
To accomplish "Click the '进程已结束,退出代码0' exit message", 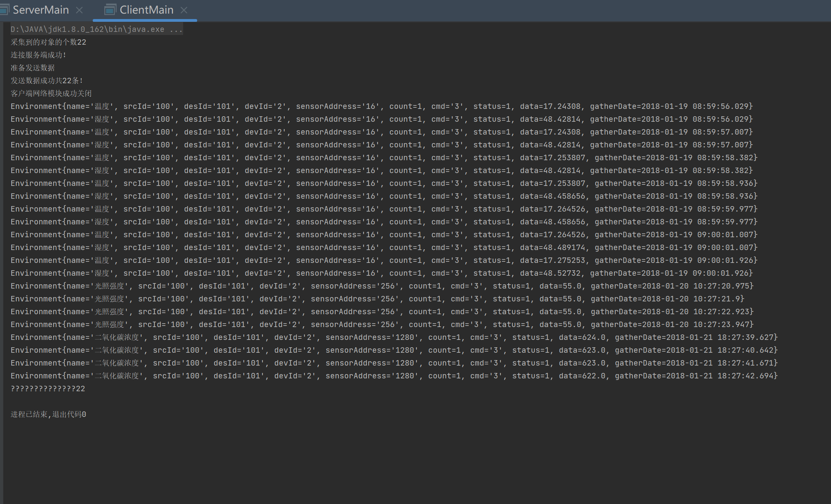I will click(48, 414).
